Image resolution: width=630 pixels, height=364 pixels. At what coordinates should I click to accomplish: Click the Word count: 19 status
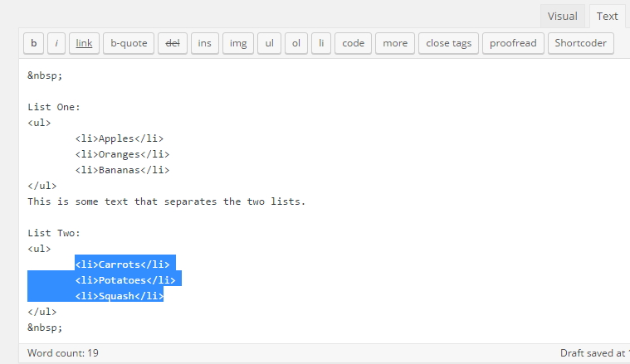tap(63, 353)
